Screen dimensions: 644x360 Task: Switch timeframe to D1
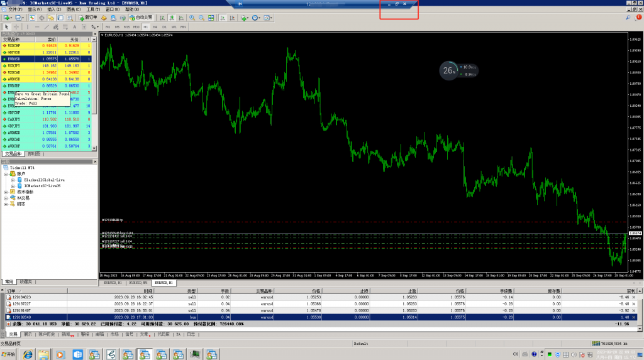click(x=164, y=26)
